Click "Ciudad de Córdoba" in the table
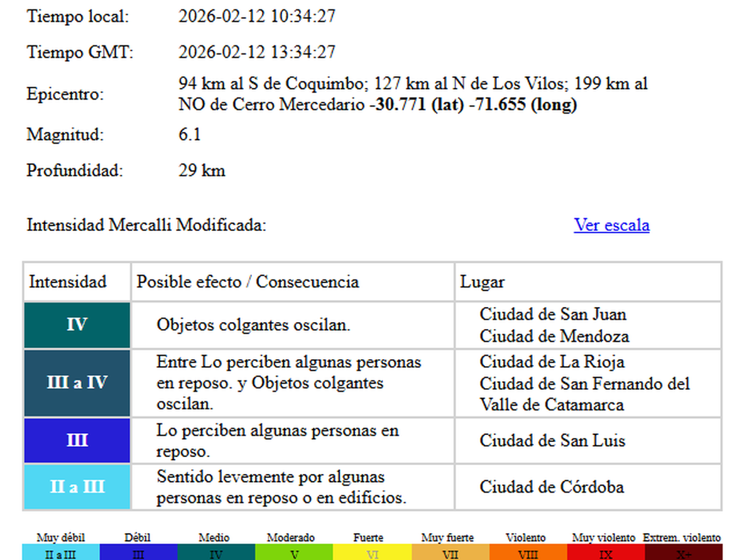 coord(552,487)
